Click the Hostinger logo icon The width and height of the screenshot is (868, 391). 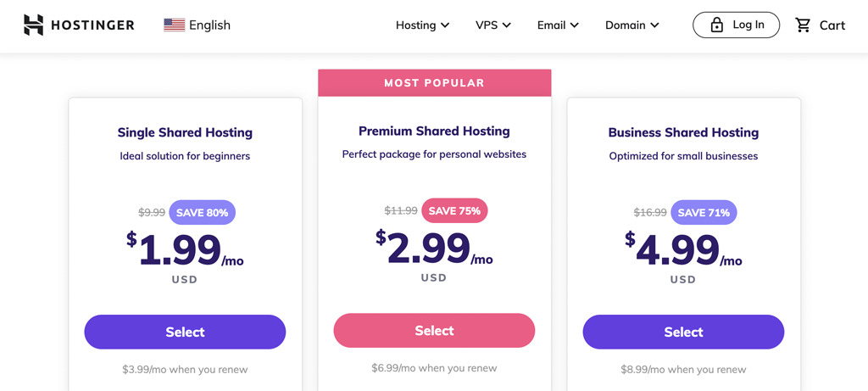point(33,25)
